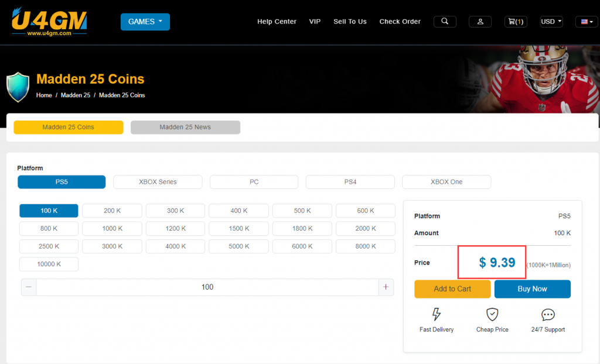Choose the 2500 K coin amount
The width and height of the screenshot is (600, 364).
pos(49,246)
